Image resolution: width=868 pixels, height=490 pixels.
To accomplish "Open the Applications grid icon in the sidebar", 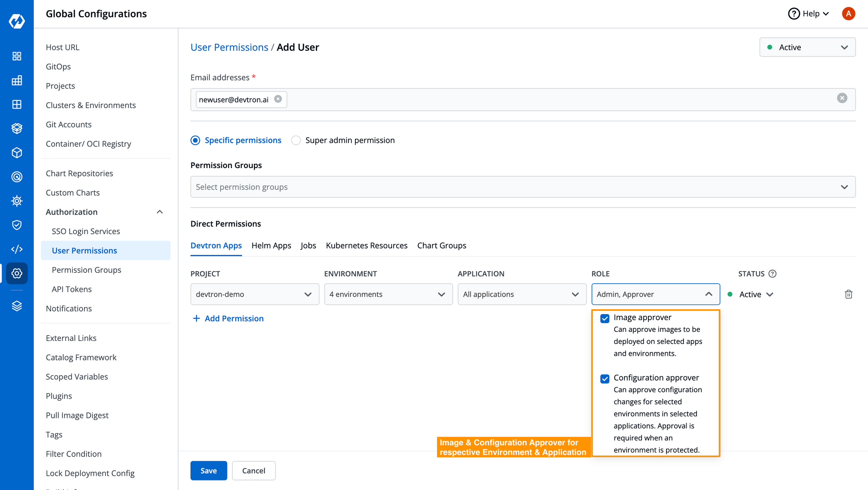I will [17, 56].
